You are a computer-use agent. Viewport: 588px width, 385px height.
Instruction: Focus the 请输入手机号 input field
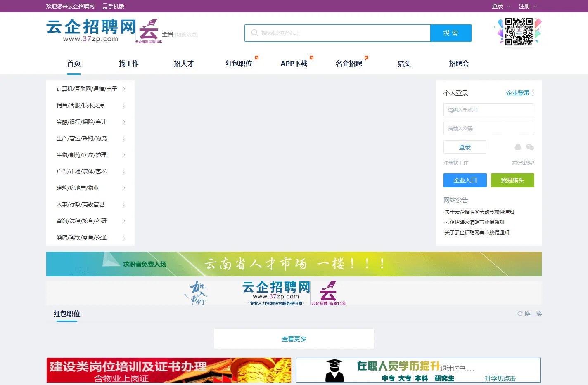click(489, 110)
